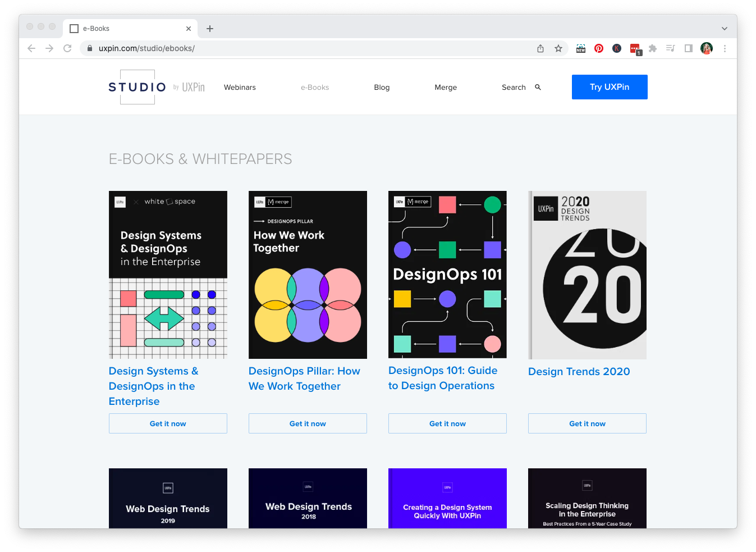Open the Pinterest extension icon
Screen dimensions: 756x552
point(599,48)
